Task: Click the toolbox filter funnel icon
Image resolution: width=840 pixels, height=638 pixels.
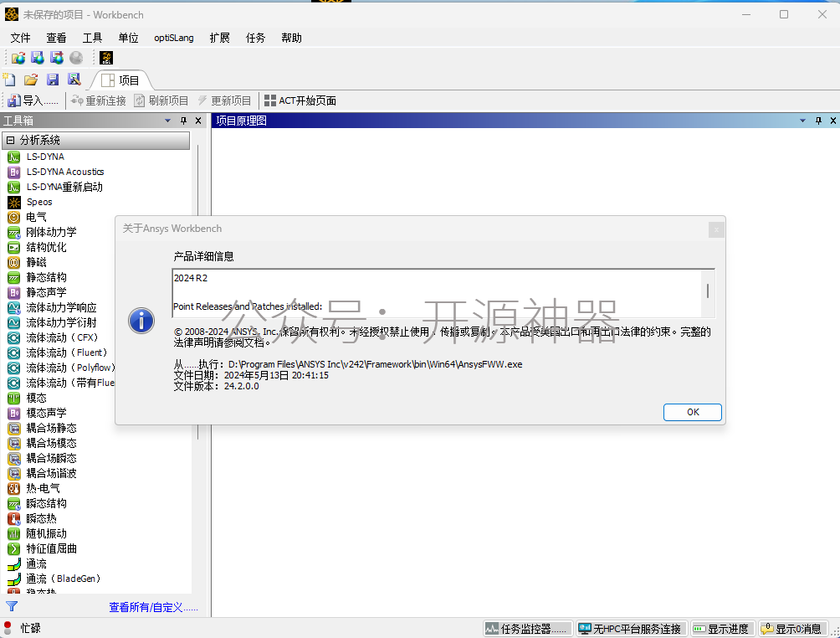Action: coord(12,606)
